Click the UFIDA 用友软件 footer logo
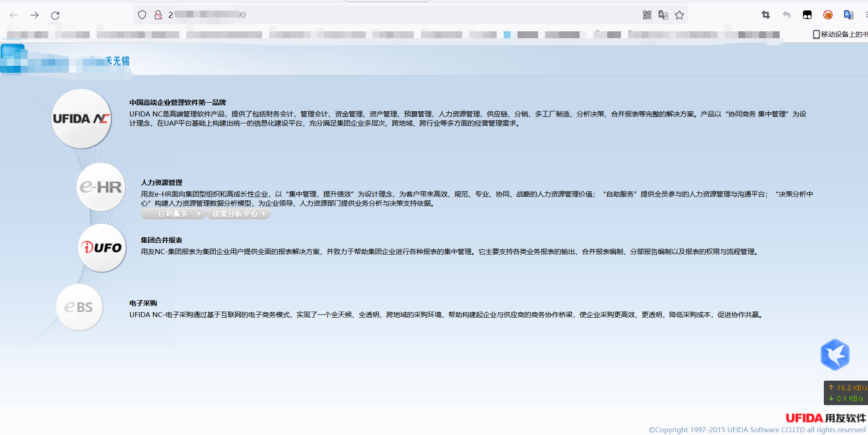Screen dimensions: 868x435 point(826,418)
